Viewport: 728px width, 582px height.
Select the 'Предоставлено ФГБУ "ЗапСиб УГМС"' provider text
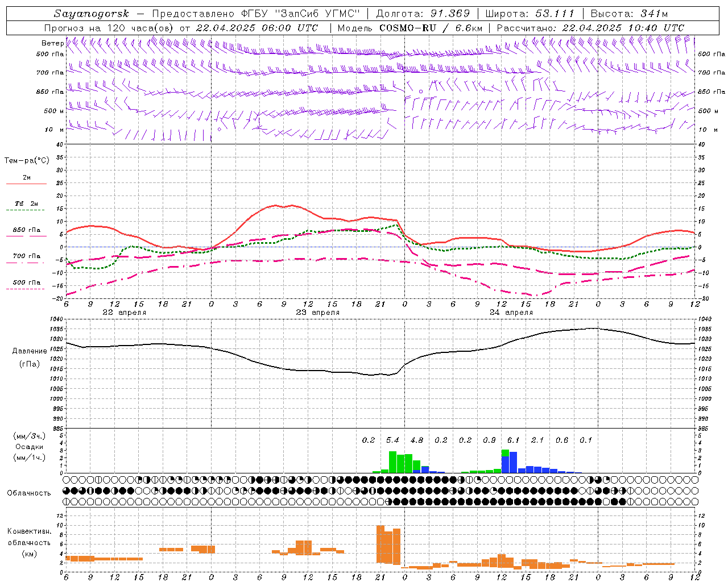tap(257, 14)
